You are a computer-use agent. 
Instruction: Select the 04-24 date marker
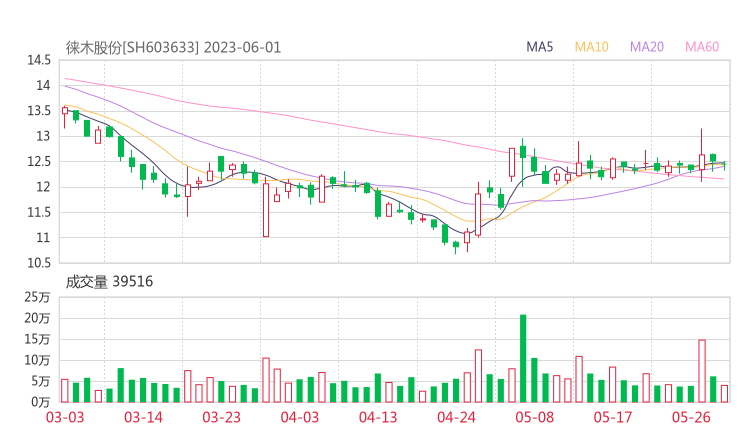point(456,417)
